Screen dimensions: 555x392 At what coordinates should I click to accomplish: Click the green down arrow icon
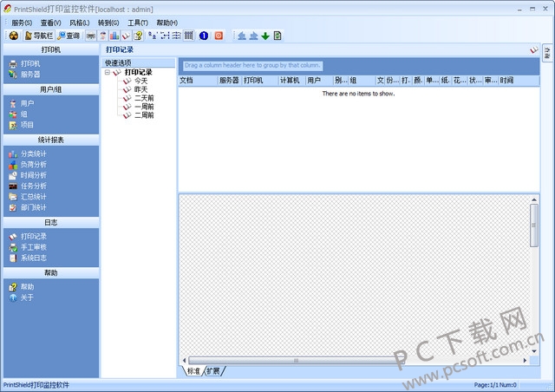coord(265,36)
